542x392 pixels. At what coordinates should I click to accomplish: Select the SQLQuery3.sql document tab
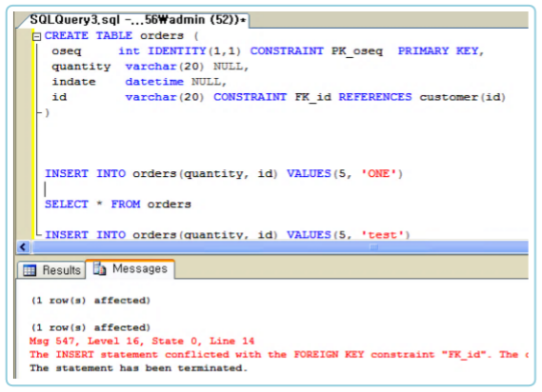137,20
